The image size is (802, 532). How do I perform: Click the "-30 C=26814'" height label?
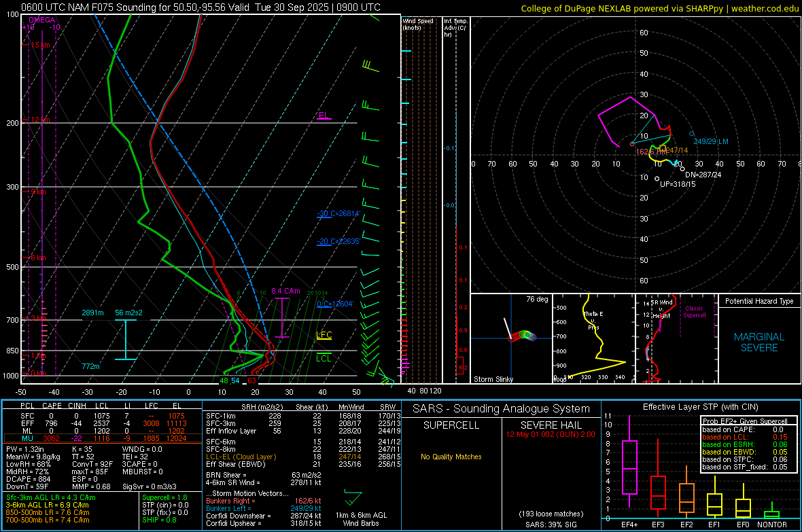(x=338, y=213)
